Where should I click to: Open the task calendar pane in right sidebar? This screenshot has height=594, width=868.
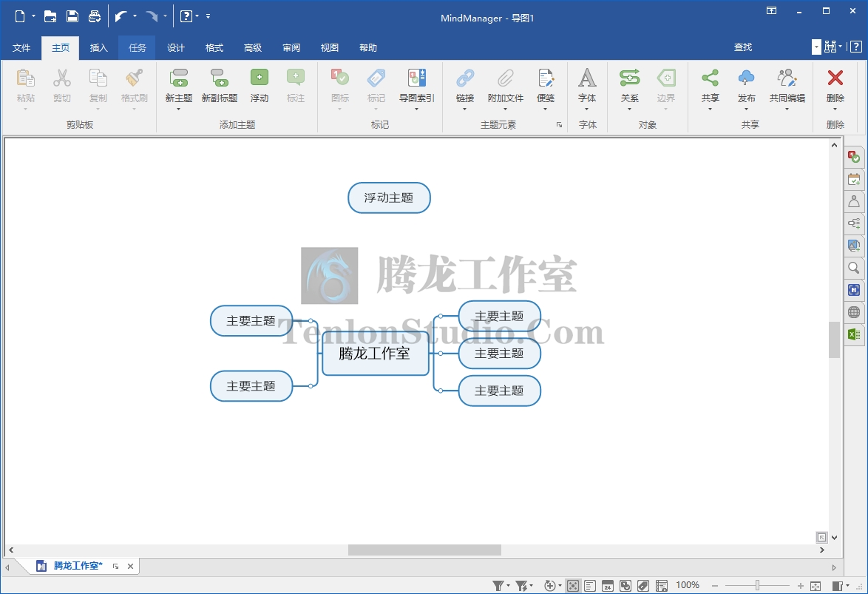coord(854,180)
